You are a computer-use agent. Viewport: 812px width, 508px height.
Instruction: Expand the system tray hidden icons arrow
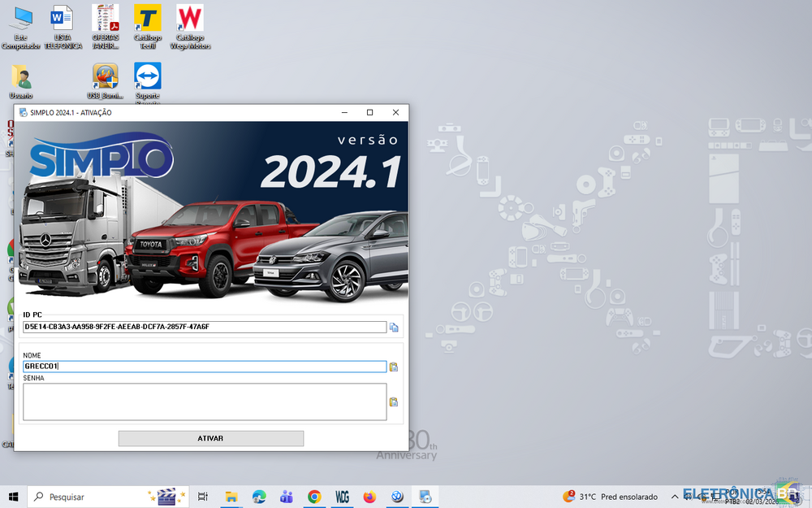click(x=674, y=497)
